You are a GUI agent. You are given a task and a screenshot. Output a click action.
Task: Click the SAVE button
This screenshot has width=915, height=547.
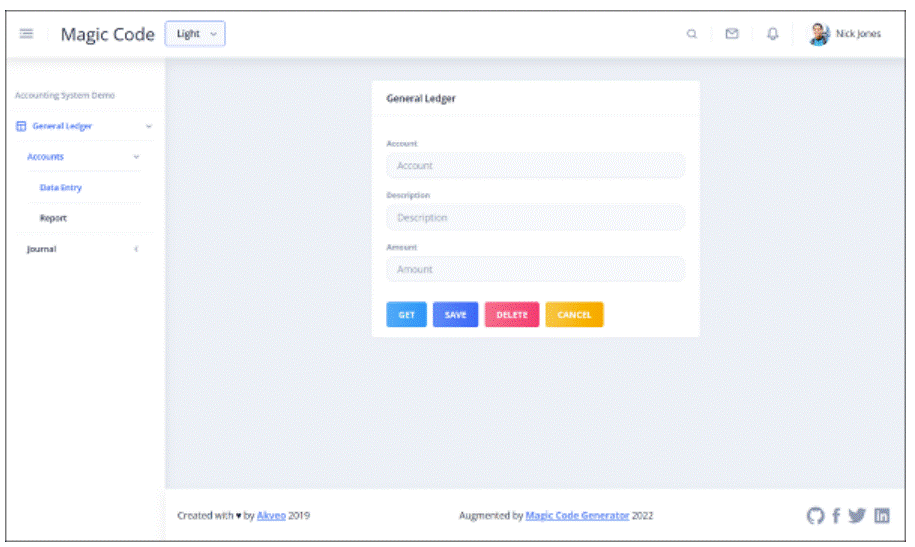pyautogui.click(x=455, y=315)
